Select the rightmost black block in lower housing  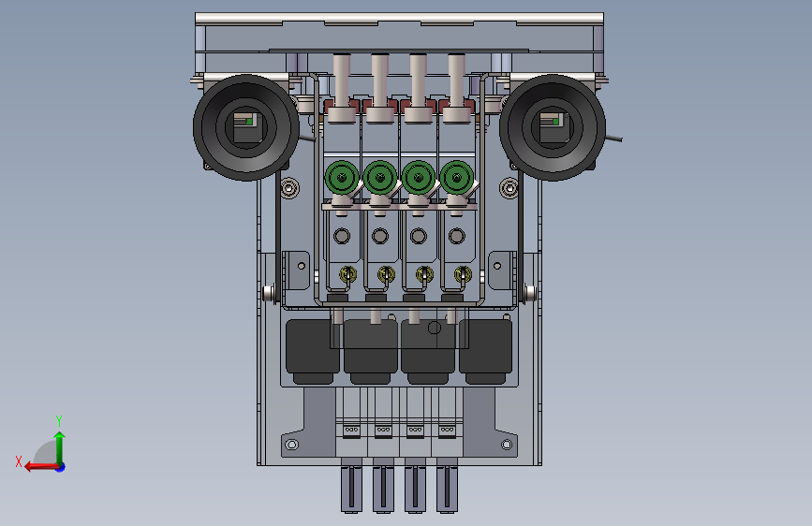click(486, 351)
